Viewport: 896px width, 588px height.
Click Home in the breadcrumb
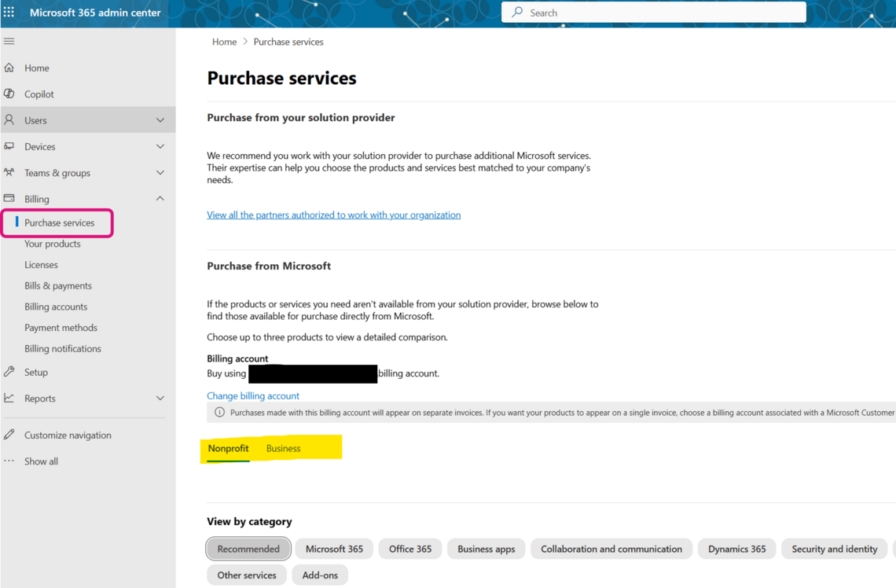click(224, 42)
